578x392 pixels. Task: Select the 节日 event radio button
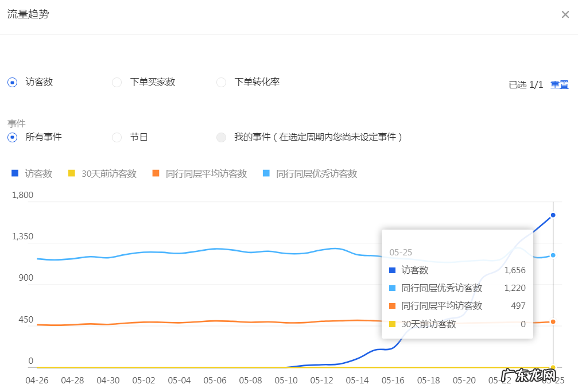click(117, 137)
